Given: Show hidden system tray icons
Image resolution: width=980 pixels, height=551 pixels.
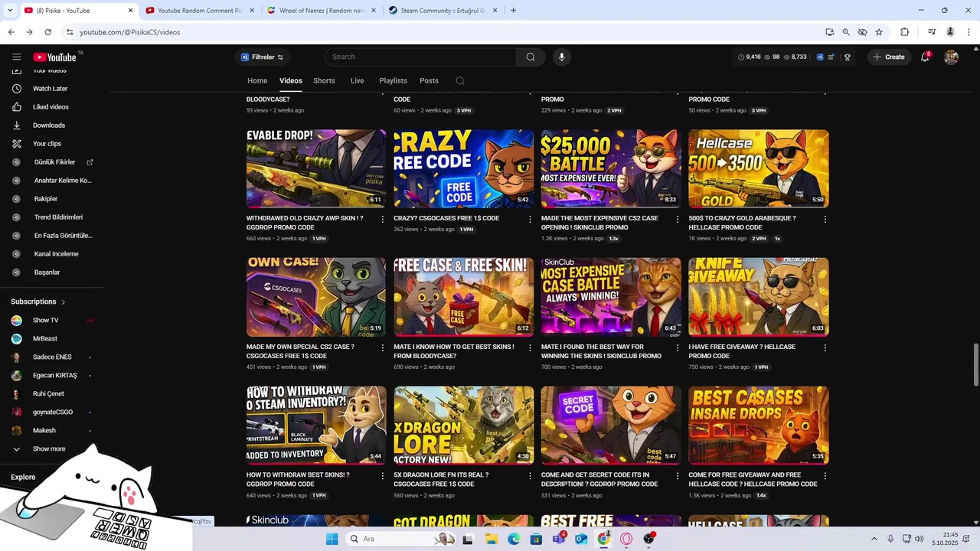Looking at the screenshot, I should click(x=874, y=539).
